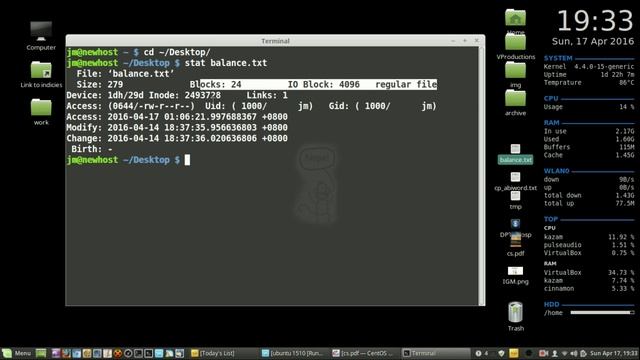640x360 pixels.
Task: Launch the orange-red circular panel launcher
Action: pos(118,353)
